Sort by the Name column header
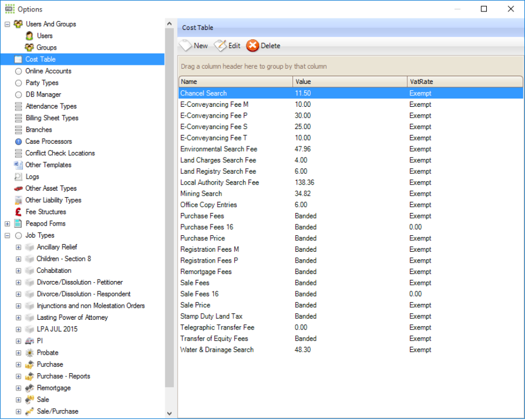The image size is (525, 420). 234,82
